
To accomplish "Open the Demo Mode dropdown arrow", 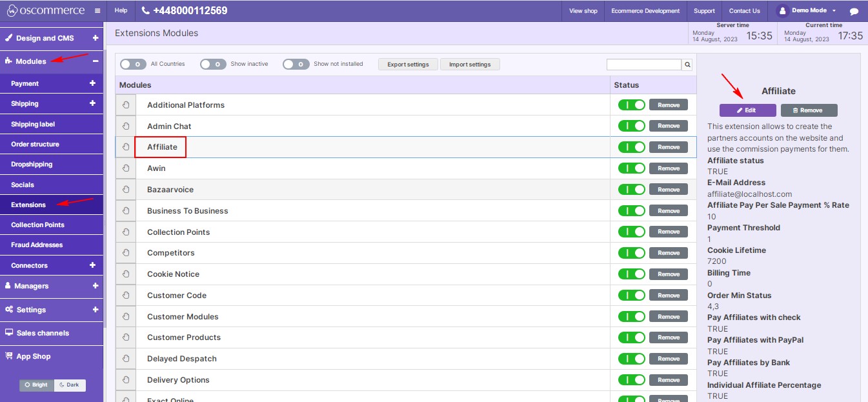I will [834, 11].
